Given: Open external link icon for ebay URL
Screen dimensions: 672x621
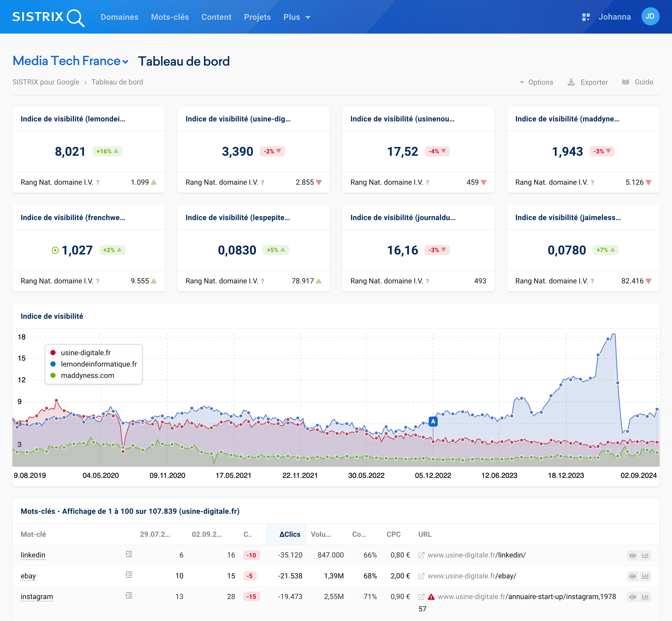Looking at the screenshot, I should (x=421, y=576).
